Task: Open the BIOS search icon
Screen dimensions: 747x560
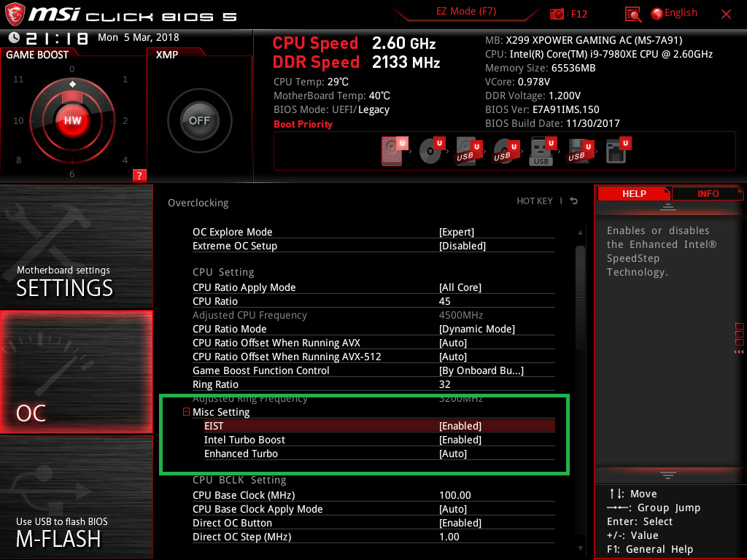Action: click(632, 15)
